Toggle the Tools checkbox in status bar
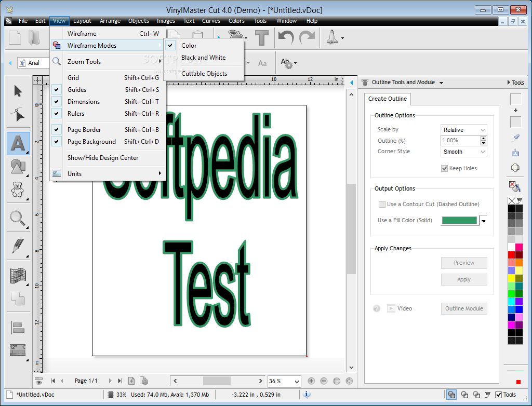The image size is (532, 406). pyautogui.click(x=498, y=395)
